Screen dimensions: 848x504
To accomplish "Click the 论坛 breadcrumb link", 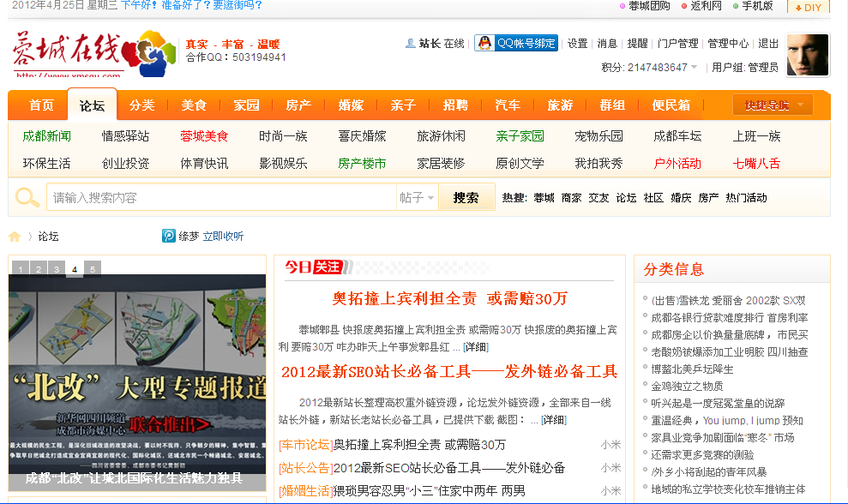I will [x=48, y=237].
